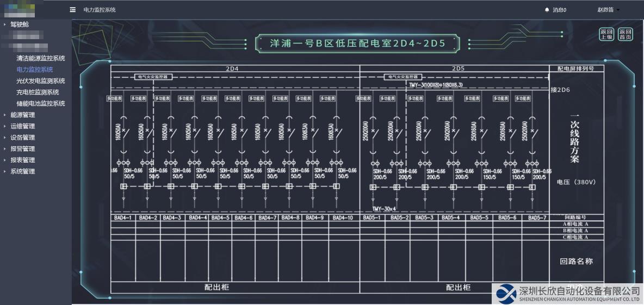Select the 电气火灾监控器 box in section 2D5
The image size is (644, 305).
click(x=404, y=77)
